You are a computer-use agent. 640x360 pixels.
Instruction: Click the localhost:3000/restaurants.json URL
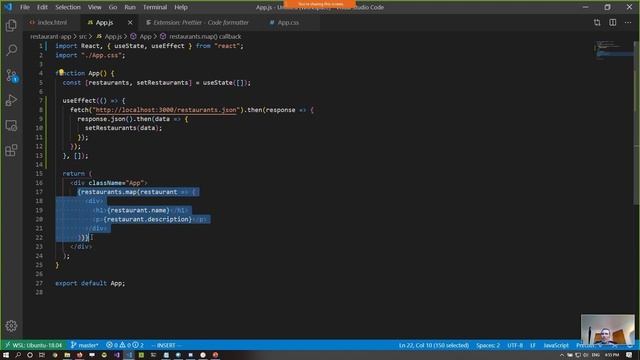(x=165, y=110)
